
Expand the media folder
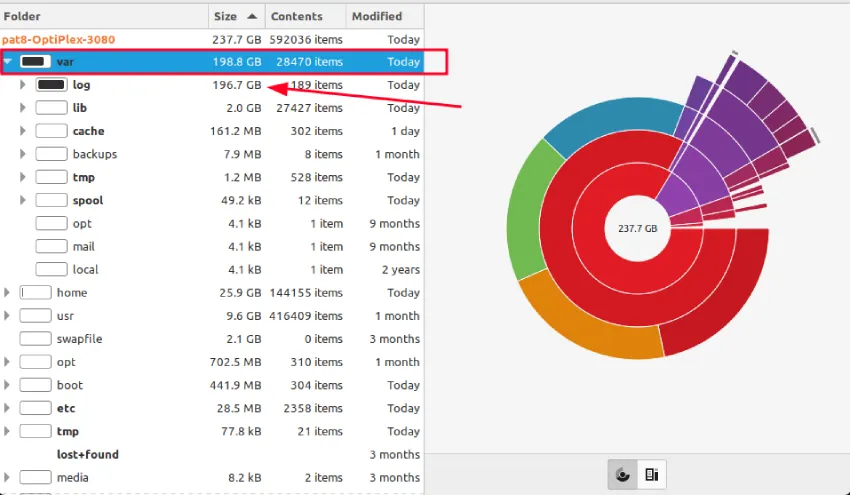click(x=7, y=478)
